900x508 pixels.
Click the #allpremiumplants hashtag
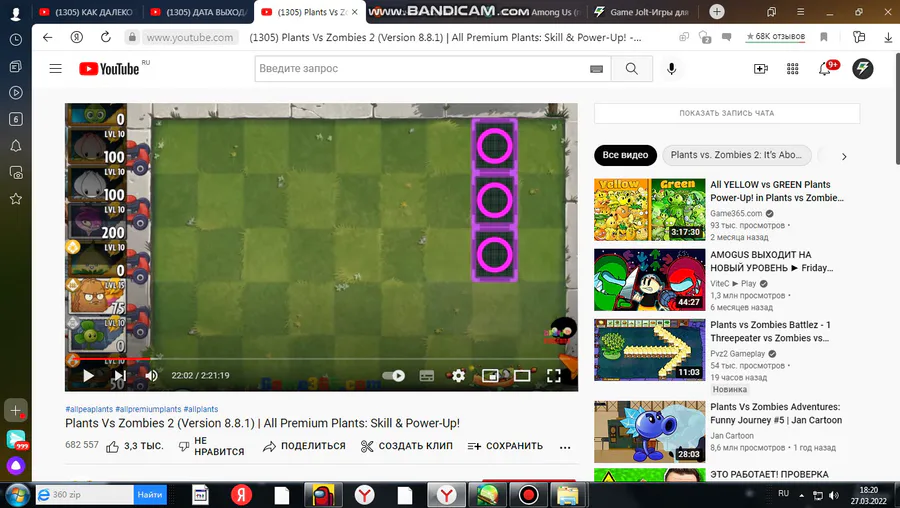148,409
